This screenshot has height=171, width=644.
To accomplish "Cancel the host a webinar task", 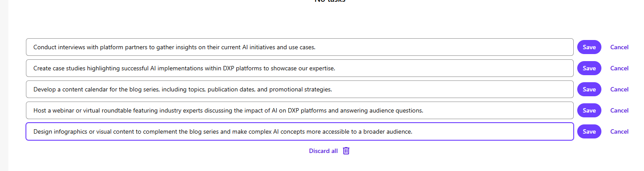I will click(619, 110).
